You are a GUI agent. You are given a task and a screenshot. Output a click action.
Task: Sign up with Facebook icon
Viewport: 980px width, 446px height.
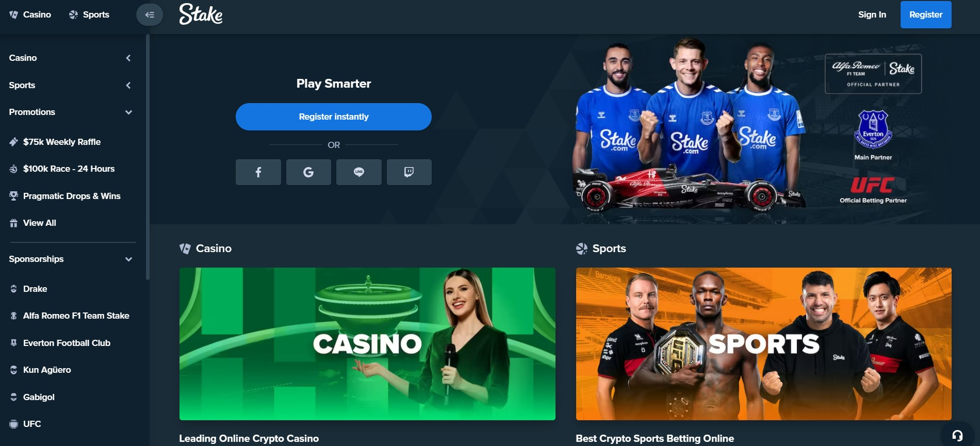[258, 172]
